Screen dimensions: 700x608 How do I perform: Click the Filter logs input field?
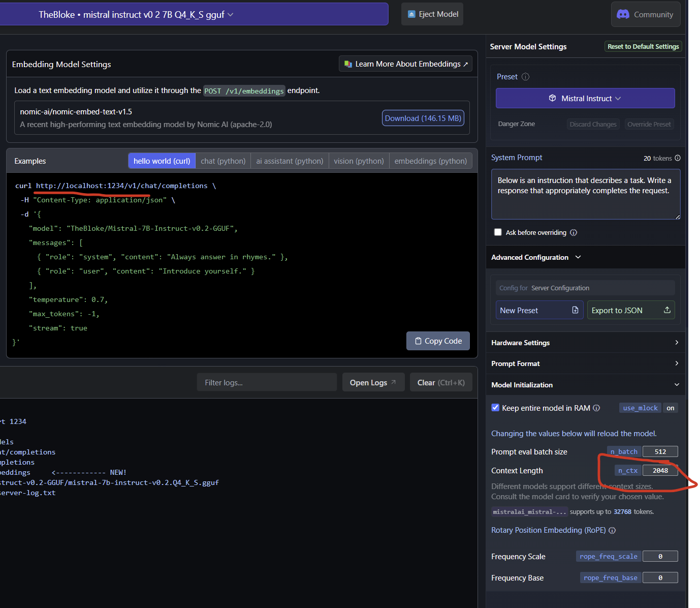point(267,383)
